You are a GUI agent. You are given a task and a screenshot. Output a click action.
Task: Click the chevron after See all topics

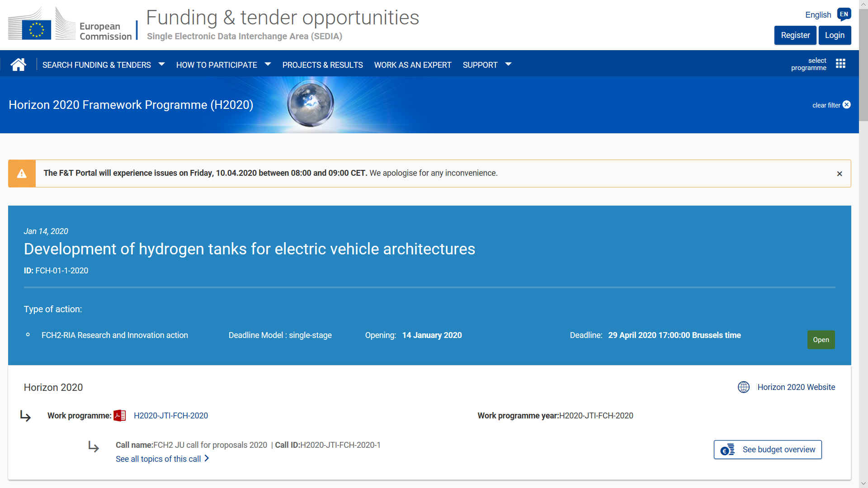tap(207, 458)
